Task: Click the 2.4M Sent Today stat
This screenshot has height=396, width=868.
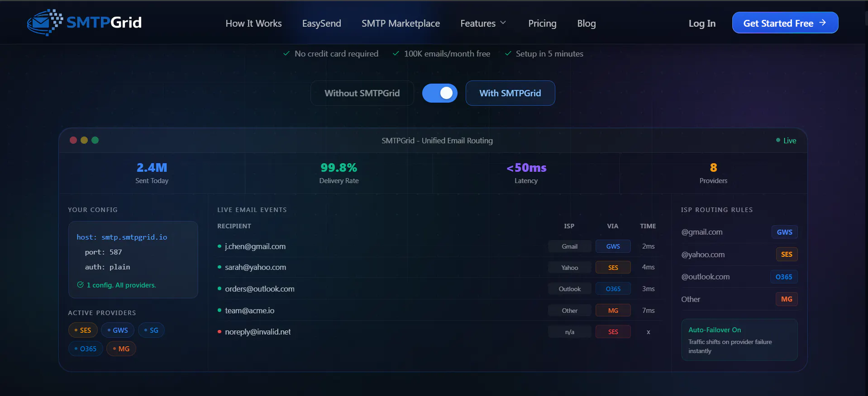Action: pos(152,173)
